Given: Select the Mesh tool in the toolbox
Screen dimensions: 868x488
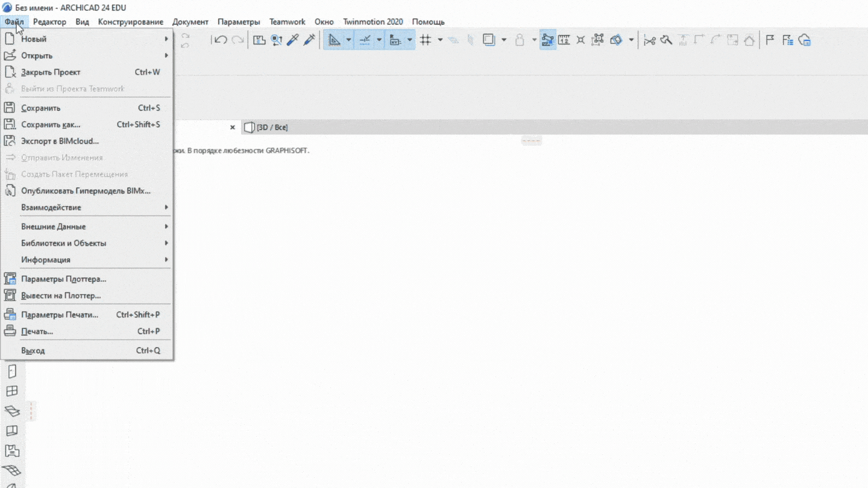Looking at the screenshot, I should [x=12, y=470].
